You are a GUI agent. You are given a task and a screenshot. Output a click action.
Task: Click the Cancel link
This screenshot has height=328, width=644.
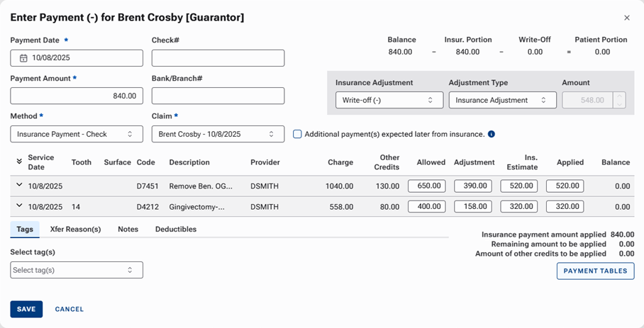tap(70, 309)
